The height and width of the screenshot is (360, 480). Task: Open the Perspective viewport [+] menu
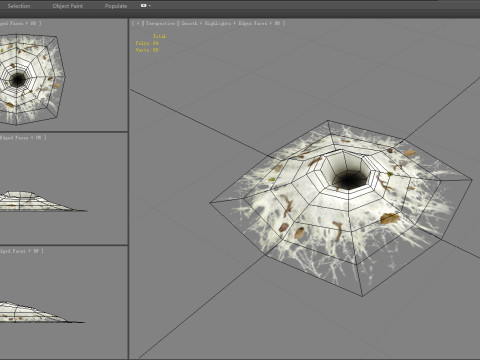138,23
